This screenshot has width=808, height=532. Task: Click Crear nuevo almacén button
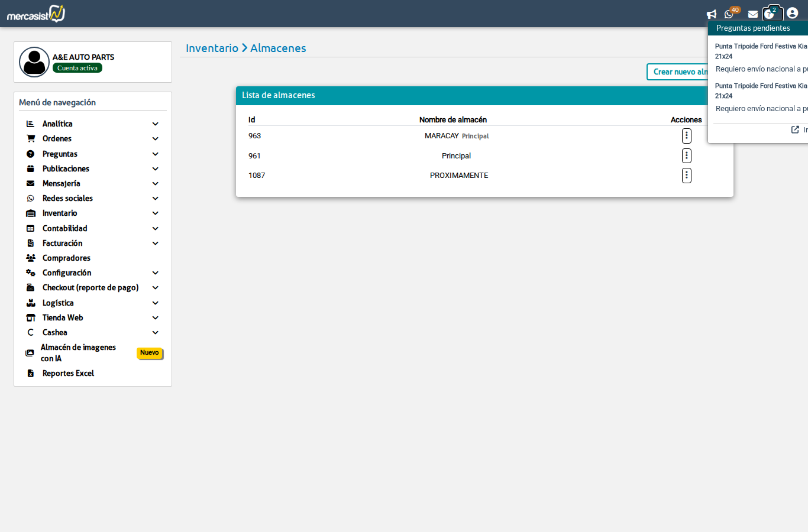(x=679, y=72)
